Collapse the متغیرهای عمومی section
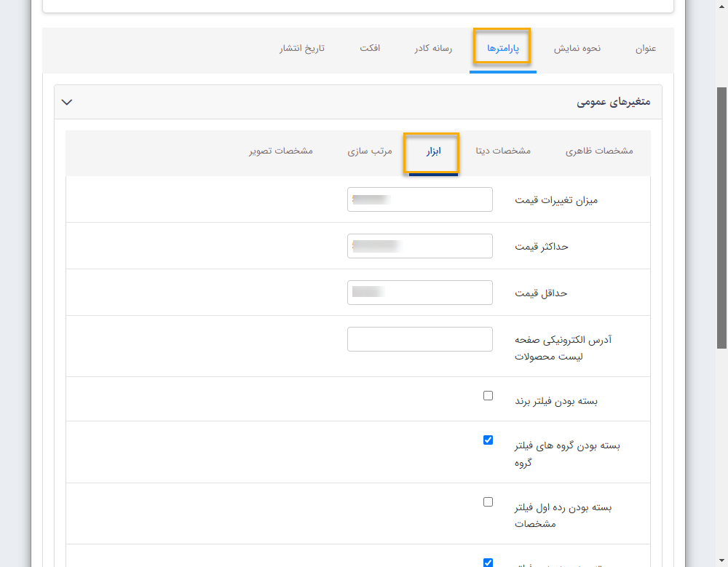The image size is (728, 567). point(66,102)
